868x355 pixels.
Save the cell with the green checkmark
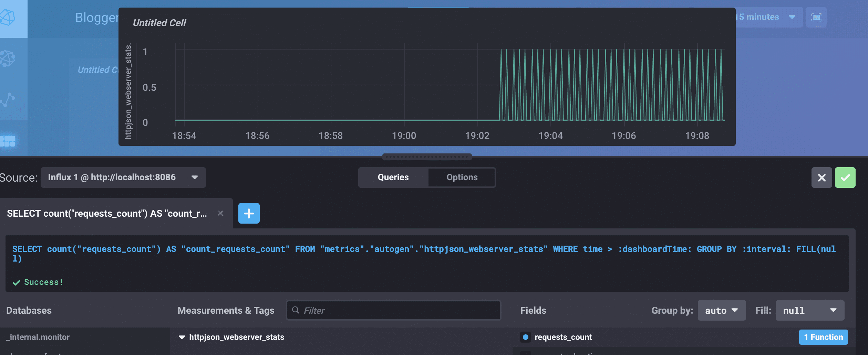[845, 177]
